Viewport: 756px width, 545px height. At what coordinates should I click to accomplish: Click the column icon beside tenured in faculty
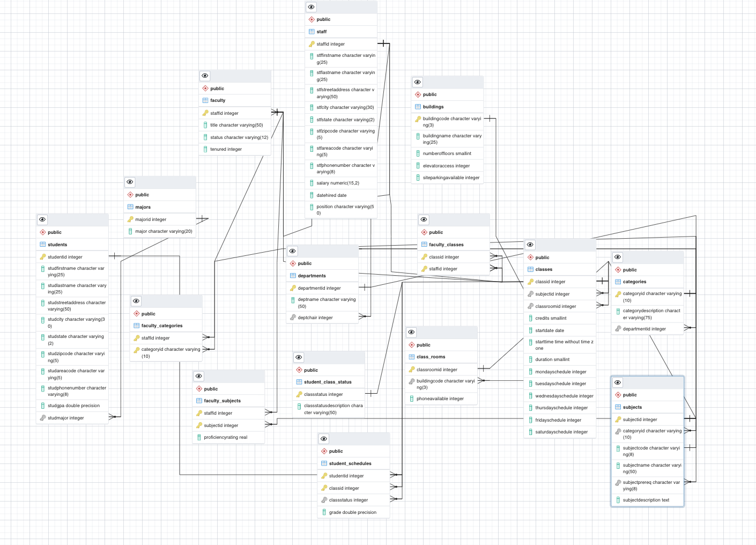(206, 149)
